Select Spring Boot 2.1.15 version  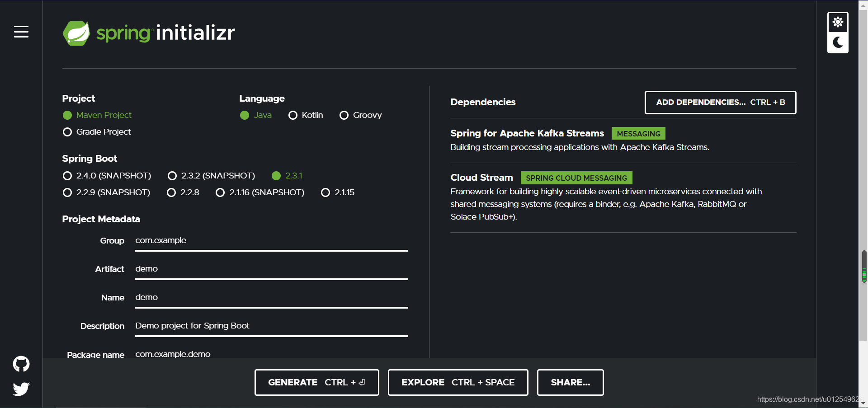[x=325, y=192]
